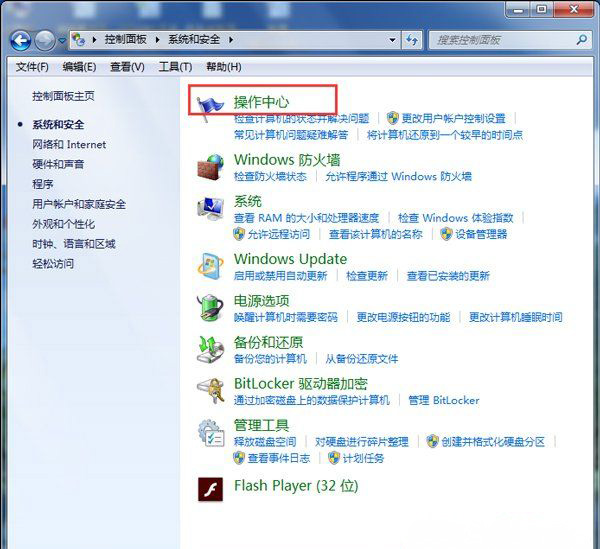Click 启用或禁用自动更新 link
The width and height of the screenshot is (600, 549).
pos(280,275)
